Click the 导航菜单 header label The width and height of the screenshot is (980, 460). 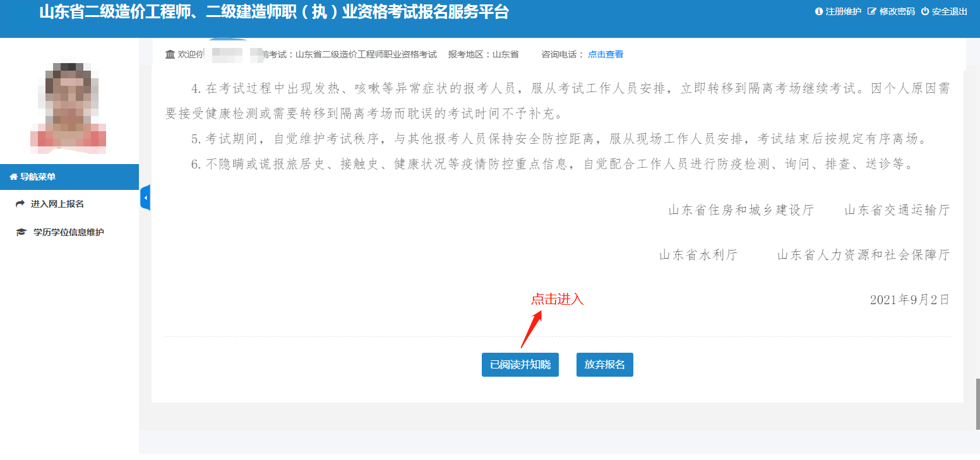pyautogui.click(x=38, y=177)
